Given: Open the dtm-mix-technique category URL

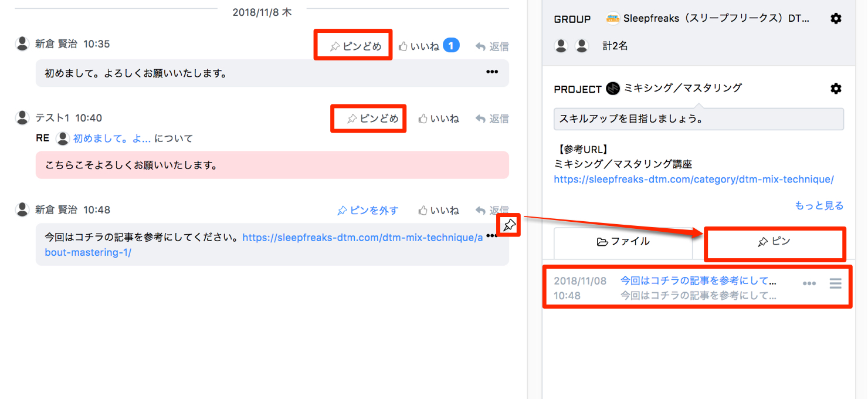Looking at the screenshot, I should (x=694, y=179).
